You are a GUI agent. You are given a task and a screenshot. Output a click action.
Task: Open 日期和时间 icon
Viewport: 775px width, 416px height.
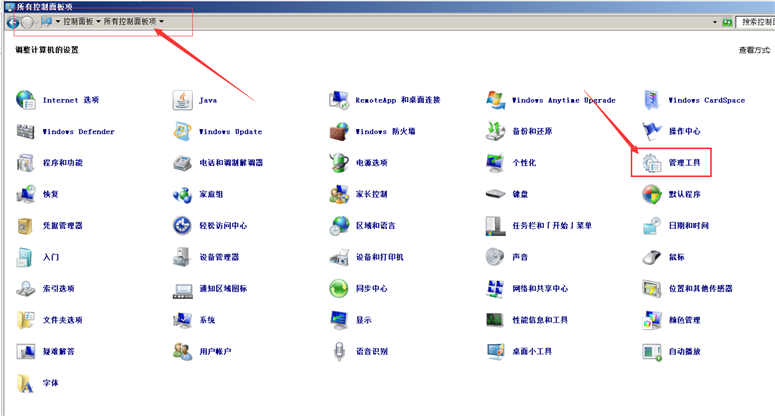(652, 225)
